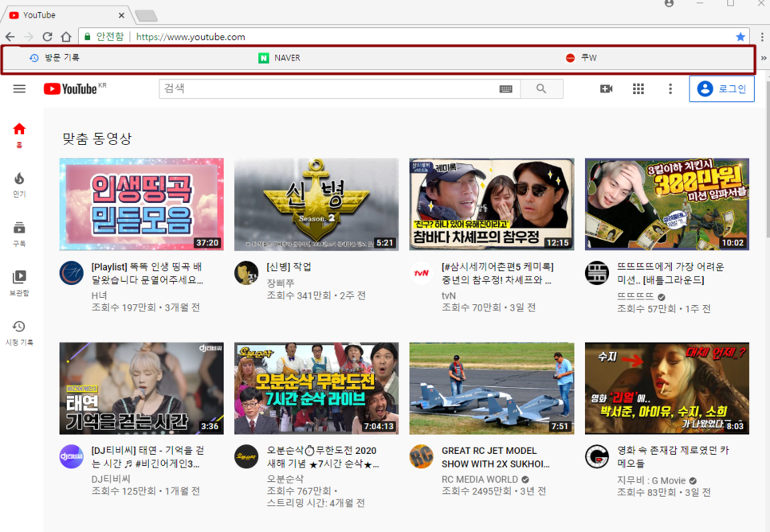
Task: Click the 장삐쭈 channel name
Action: (281, 283)
